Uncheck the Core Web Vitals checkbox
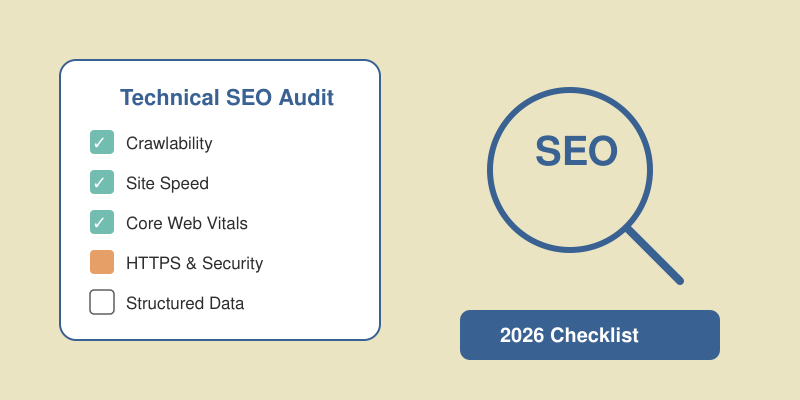 [x=102, y=222]
